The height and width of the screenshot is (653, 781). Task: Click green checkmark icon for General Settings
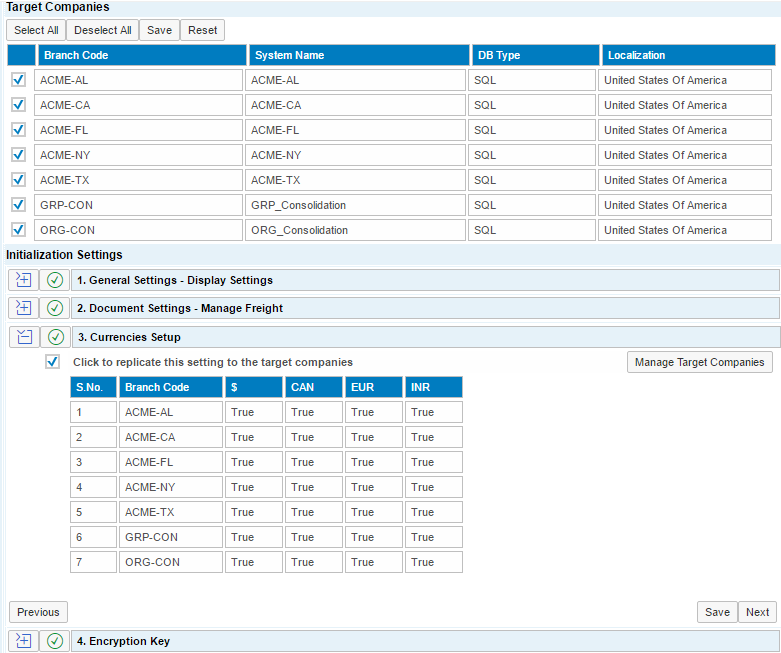[x=55, y=280]
